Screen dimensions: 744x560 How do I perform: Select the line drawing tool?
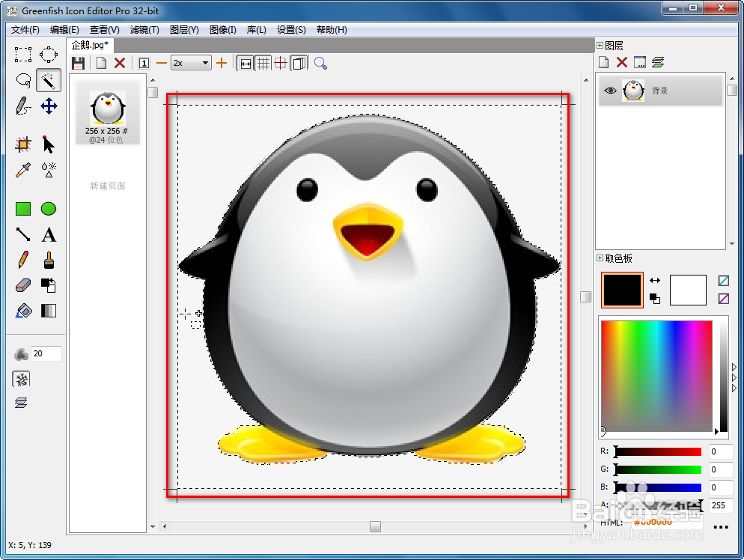pyautogui.click(x=22, y=234)
